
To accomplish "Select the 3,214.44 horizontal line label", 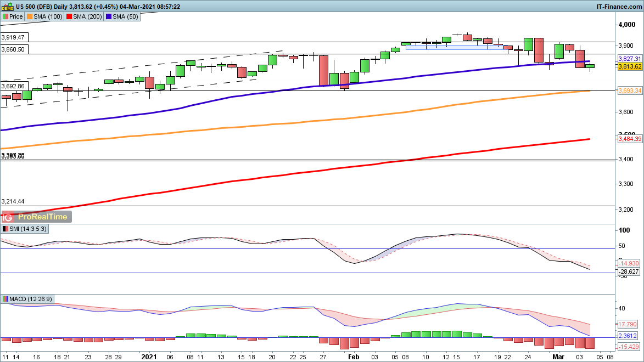I will (x=13, y=202).
